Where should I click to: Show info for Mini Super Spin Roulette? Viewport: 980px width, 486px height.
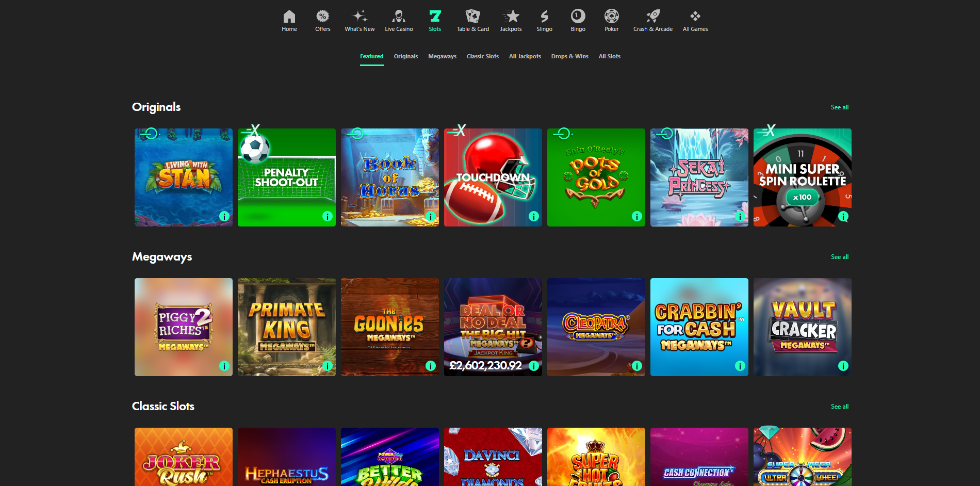click(843, 216)
